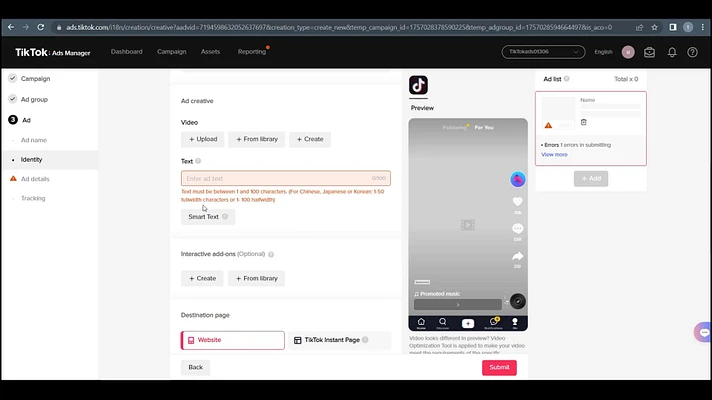The width and height of the screenshot is (712, 400).
Task: Open the English language selector
Action: pos(603,52)
